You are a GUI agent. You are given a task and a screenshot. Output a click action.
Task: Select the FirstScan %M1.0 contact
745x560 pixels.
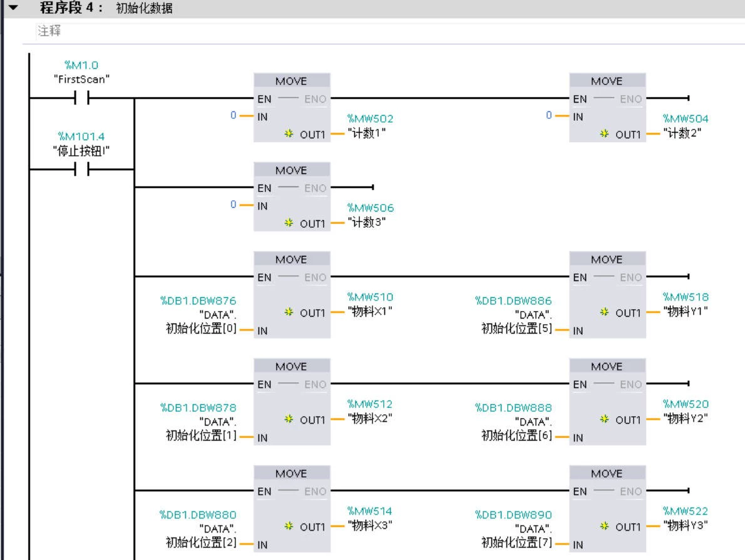[82, 98]
